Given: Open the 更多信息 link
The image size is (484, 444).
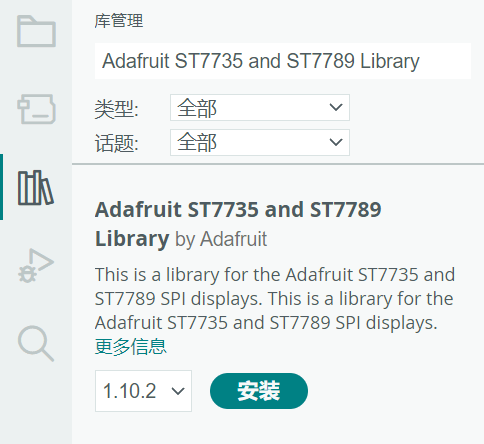Looking at the screenshot, I should pos(130,347).
